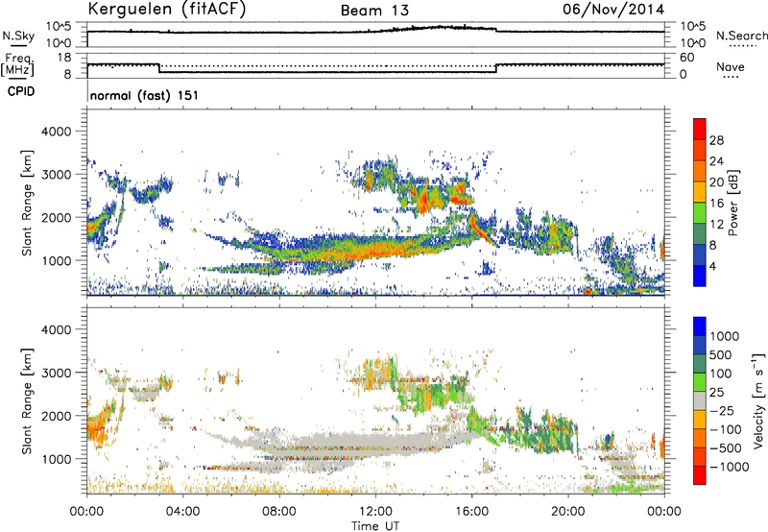Click the '25' label on the velocity scale
Screen dimensions: 768x532
[x=717, y=392]
